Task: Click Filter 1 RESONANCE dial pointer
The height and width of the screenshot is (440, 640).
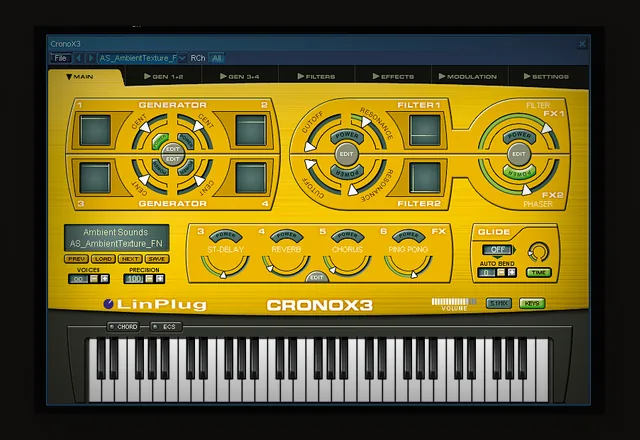Action: (x=366, y=122)
